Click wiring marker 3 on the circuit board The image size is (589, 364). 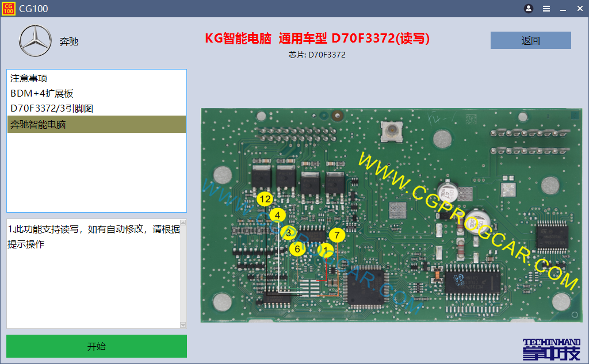tap(287, 233)
